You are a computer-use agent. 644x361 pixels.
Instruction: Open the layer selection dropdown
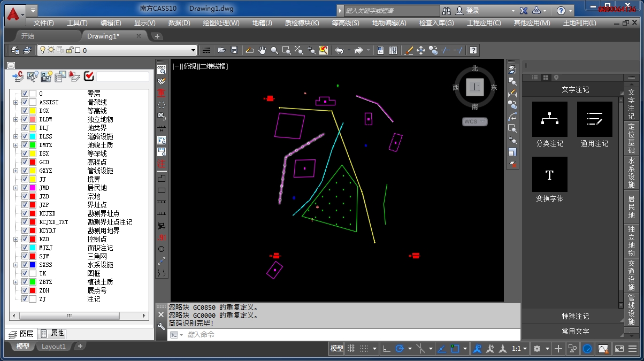[193, 50]
